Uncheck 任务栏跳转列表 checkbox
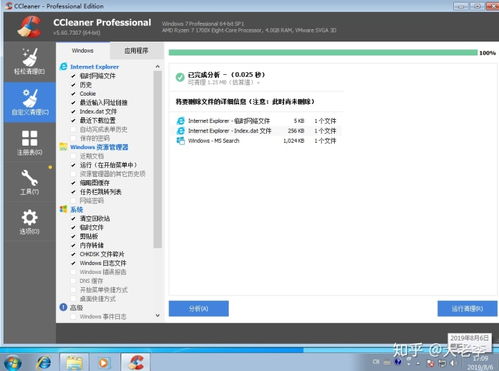Image resolution: width=499 pixels, height=371 pixels. pos(73,192)
